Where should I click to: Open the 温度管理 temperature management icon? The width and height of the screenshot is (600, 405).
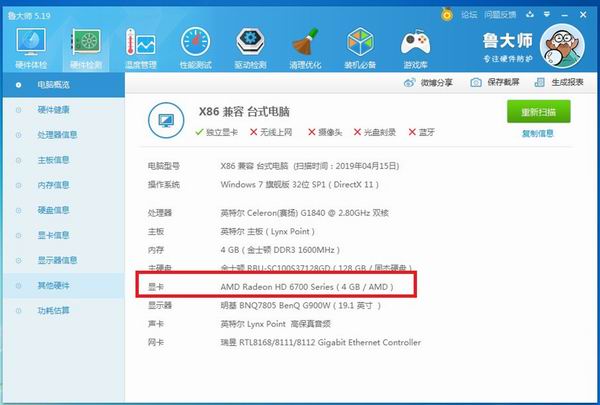coord(141,49)
